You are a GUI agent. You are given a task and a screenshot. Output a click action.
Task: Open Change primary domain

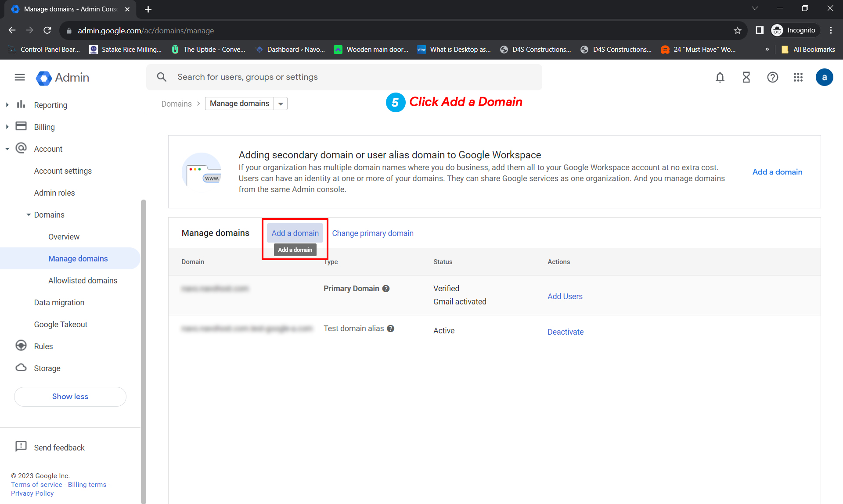coord(372,233)
